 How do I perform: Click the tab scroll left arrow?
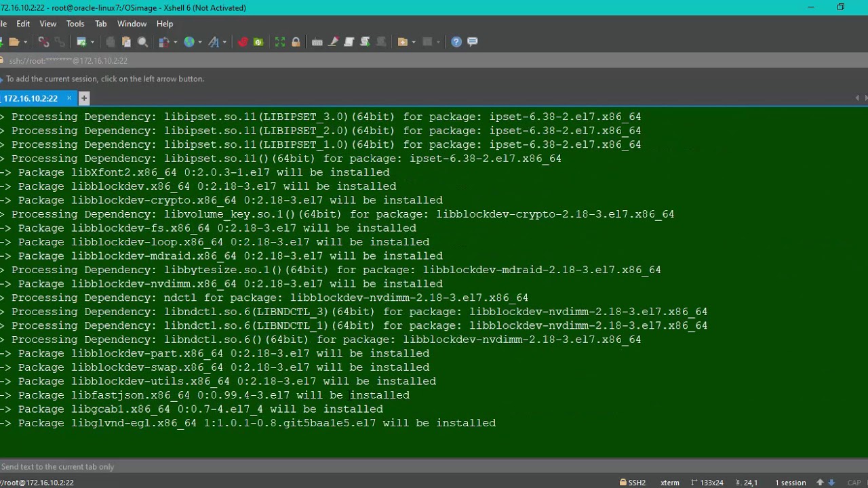click(x=857, y=98)
